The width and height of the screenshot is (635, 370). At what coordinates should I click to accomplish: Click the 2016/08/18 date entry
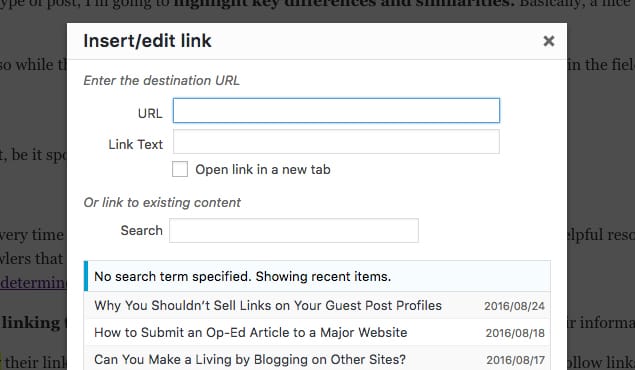click(x=515, y=333)
